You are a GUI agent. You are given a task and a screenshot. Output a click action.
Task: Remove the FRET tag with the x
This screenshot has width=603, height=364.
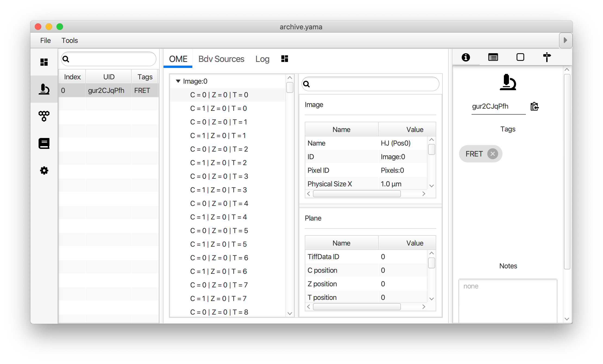click(x=492, y=154)
